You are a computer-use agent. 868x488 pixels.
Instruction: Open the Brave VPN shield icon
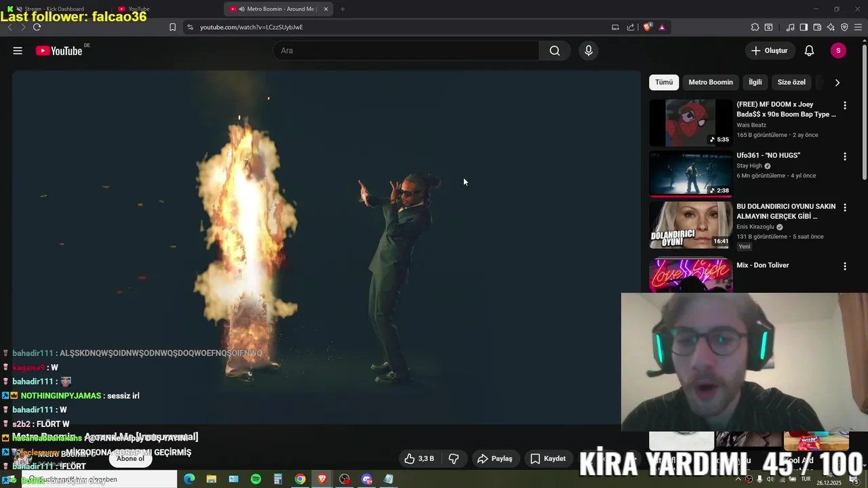844,27
